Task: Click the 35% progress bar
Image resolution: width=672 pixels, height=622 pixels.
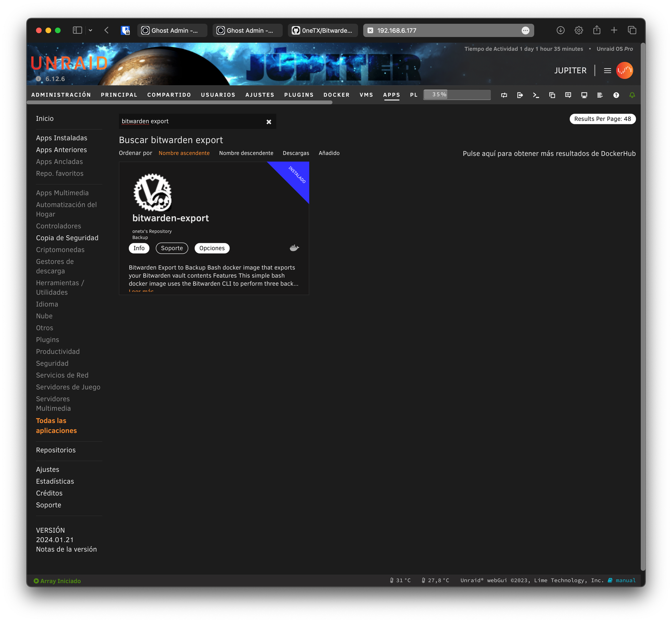Action: click(x=457, y=94)
